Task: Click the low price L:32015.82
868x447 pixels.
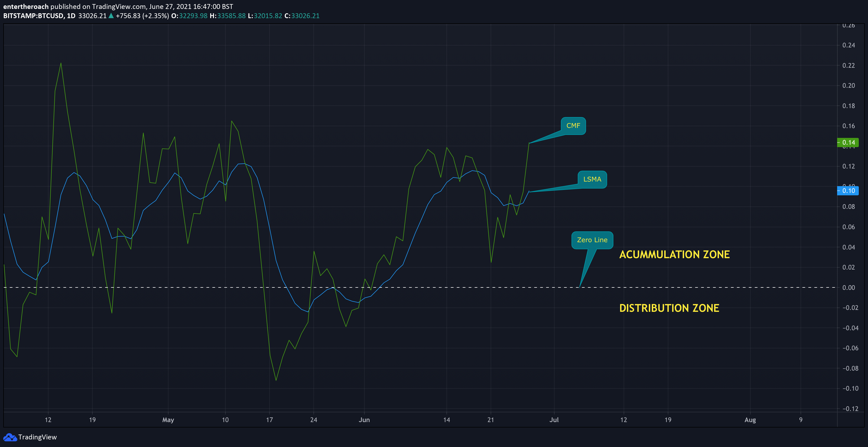Action: [x=265, y=16]
